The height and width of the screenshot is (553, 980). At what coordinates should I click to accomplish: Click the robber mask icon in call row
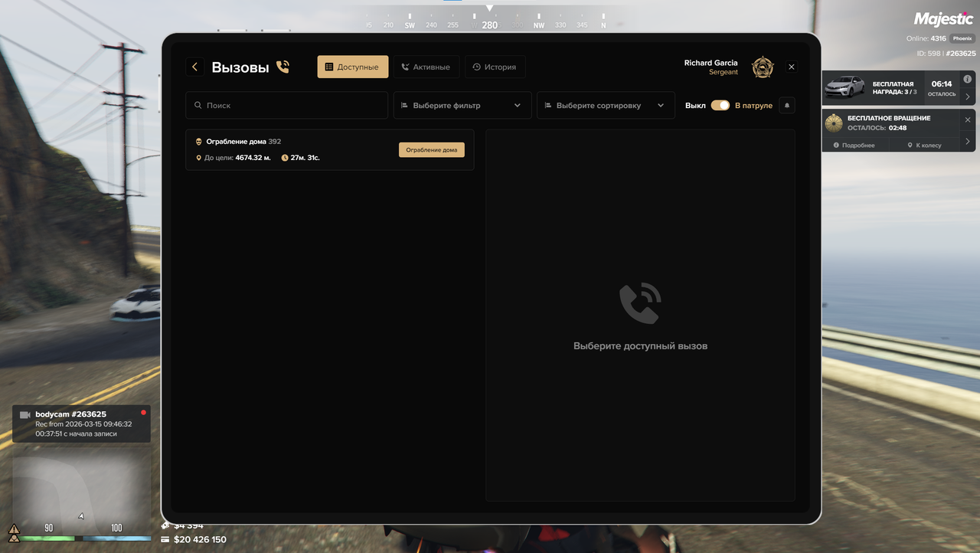pos(199,142)
